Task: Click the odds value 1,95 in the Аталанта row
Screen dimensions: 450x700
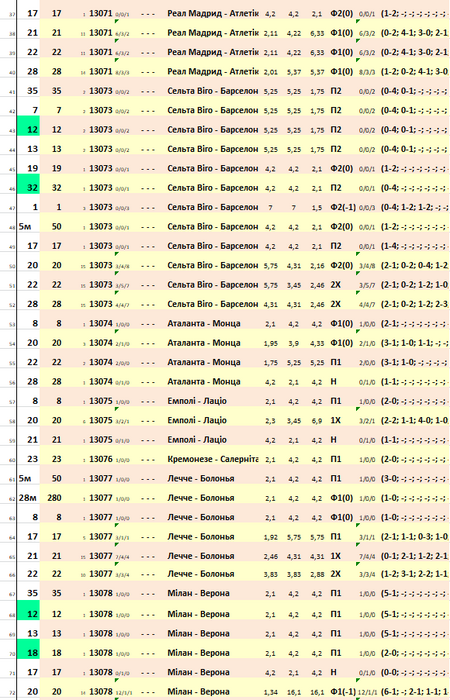Action: coord(270,343)
